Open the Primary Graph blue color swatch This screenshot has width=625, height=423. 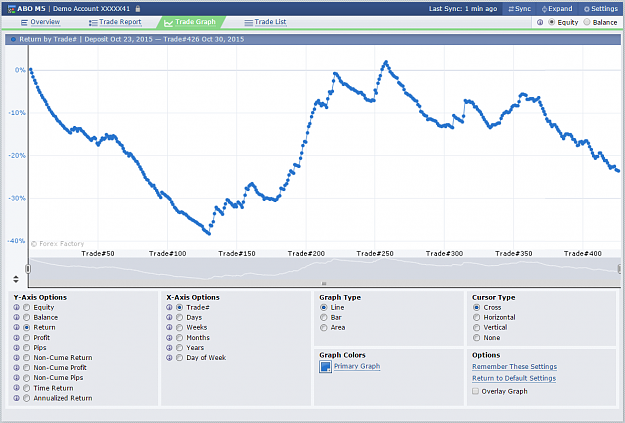325,366
